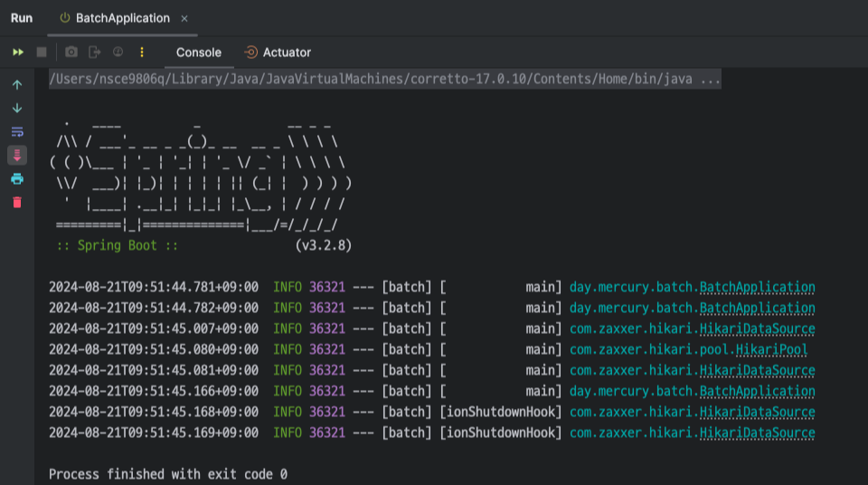Click the Spring Boot version (v3.2.8) text
The image size is (868, 485).
click(324, 245)
